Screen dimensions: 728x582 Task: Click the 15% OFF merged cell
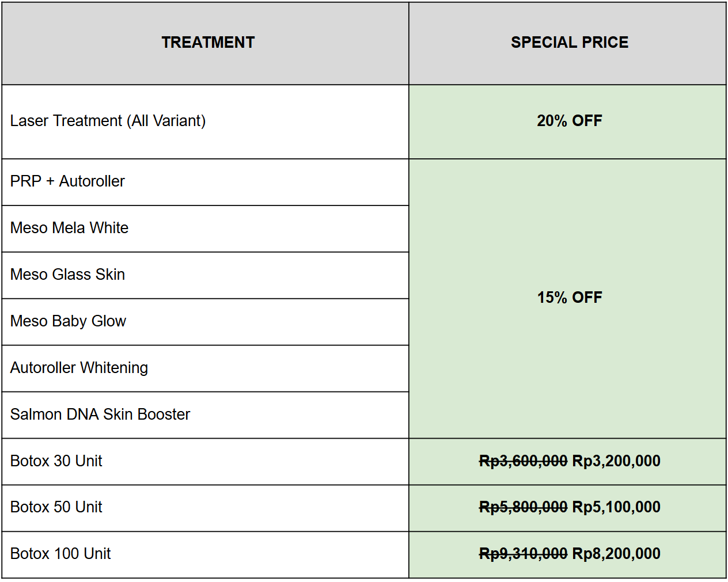pos(567,298)
